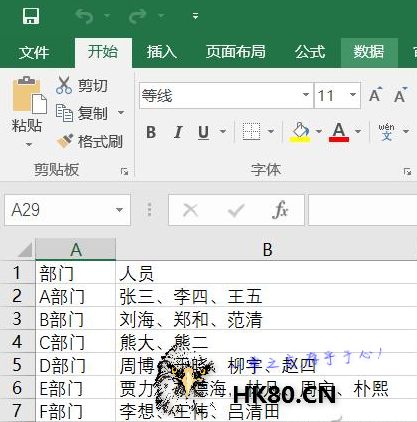Click the Cut scissors icon
The width and height of the screenshot is (417, 422).
click(x=64, y=85)
